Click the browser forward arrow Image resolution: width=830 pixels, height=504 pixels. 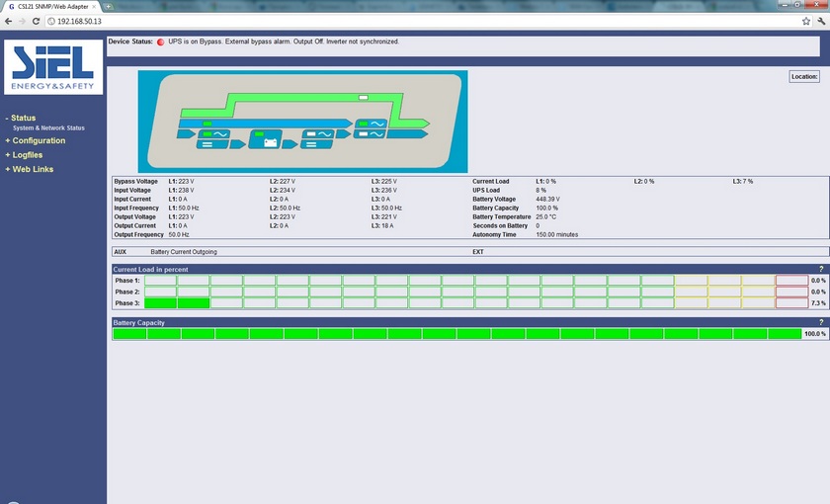[x=22, y=21]
